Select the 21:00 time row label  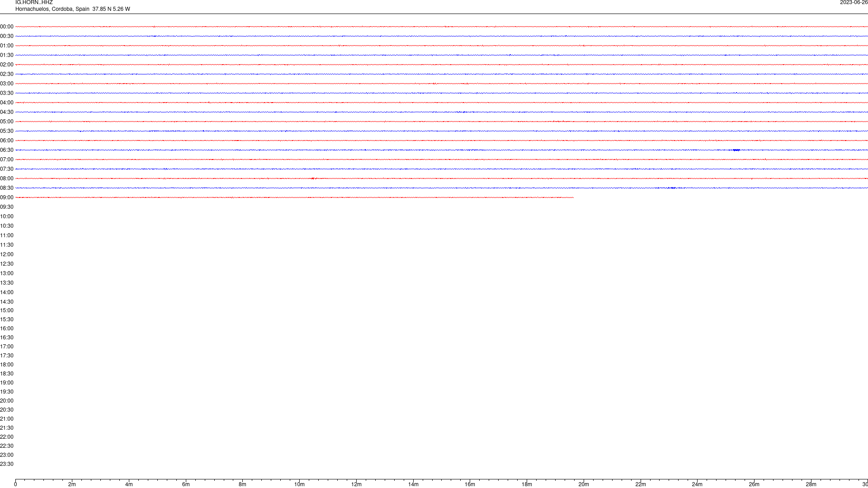pos(7,419)
